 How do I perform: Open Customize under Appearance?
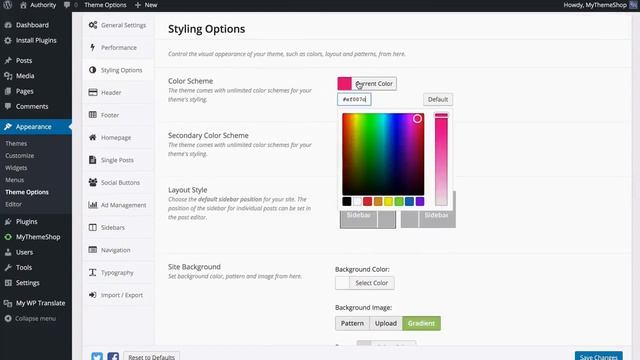click(x=20, y=156)
